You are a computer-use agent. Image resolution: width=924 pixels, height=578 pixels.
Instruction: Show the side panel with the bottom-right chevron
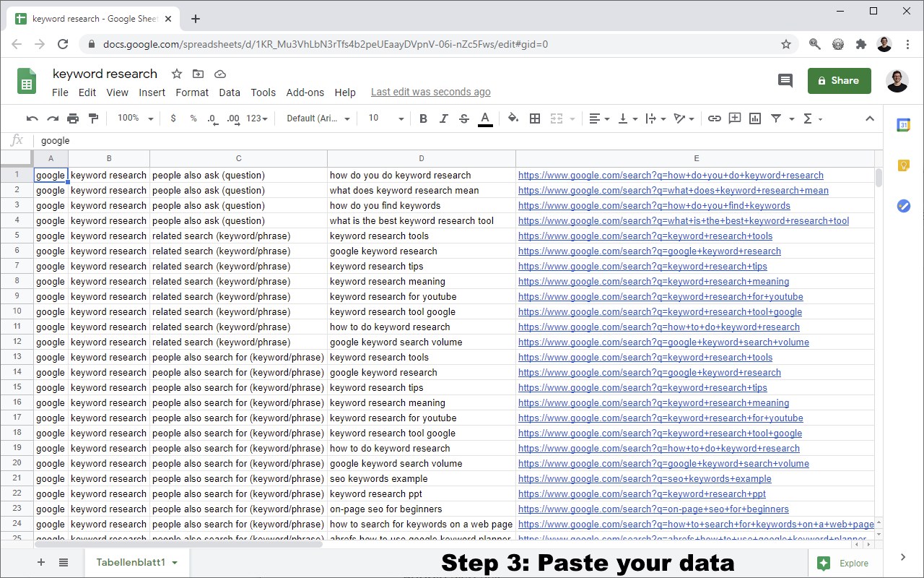click(x=903, y=557)
